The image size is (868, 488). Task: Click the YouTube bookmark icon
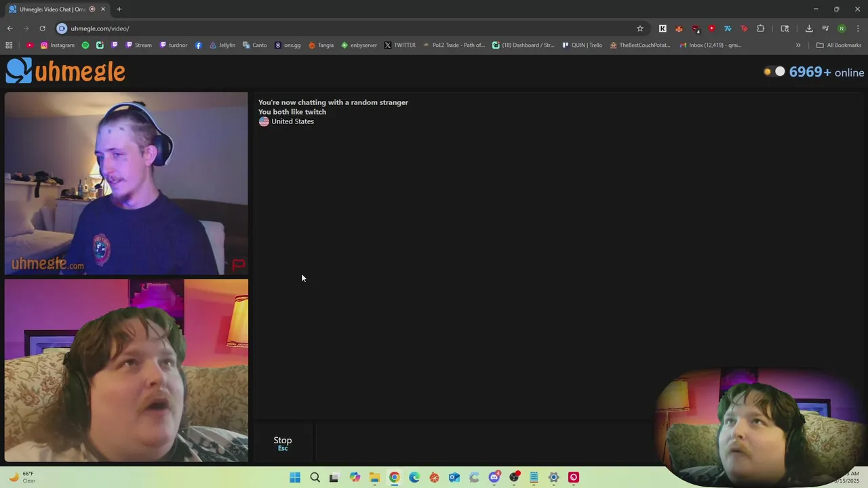click(x=30, y=45)
